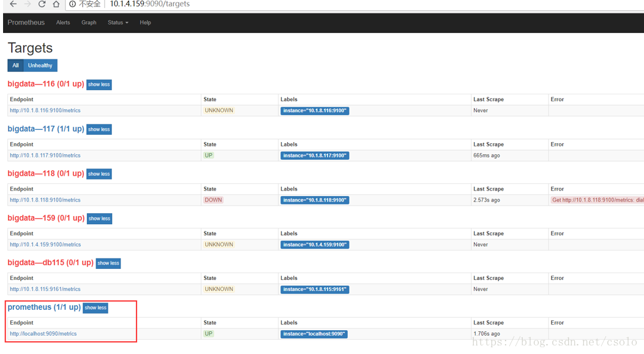This screenshot has width=644, height=354.
Task: Select the All targets filter
Action: coord(15,66)
